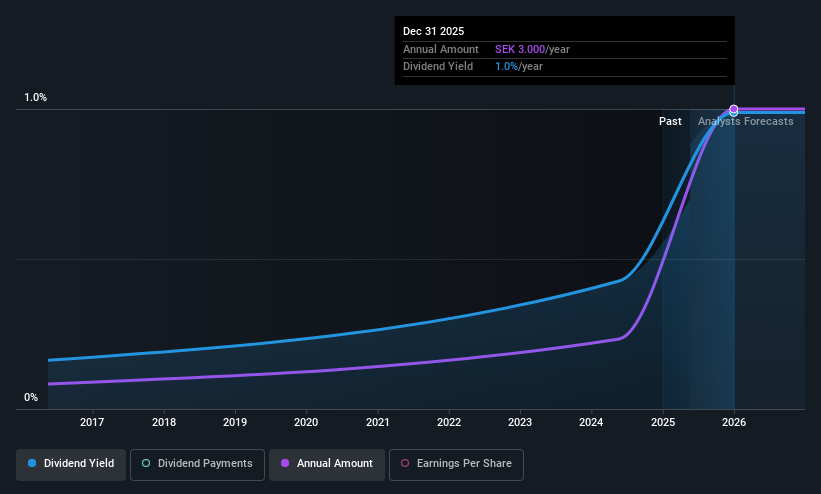Select the 2020 x-axis label
Image resolution: width=821 pixels, height=494 pixels.
306,422
